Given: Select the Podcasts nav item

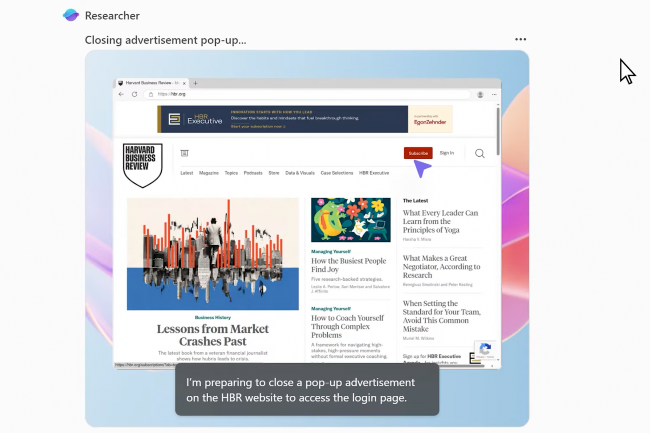Looking at the screenshot, I should 253,173.
